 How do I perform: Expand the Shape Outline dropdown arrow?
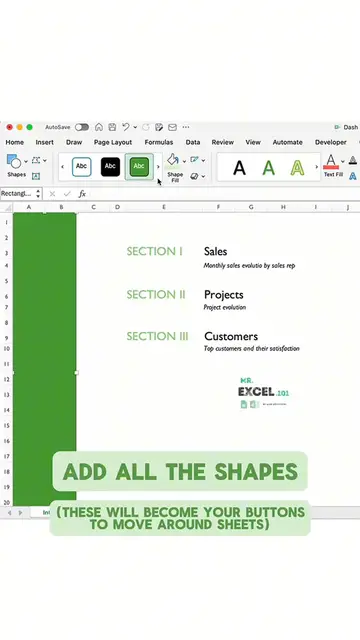(x=203, y=160)
